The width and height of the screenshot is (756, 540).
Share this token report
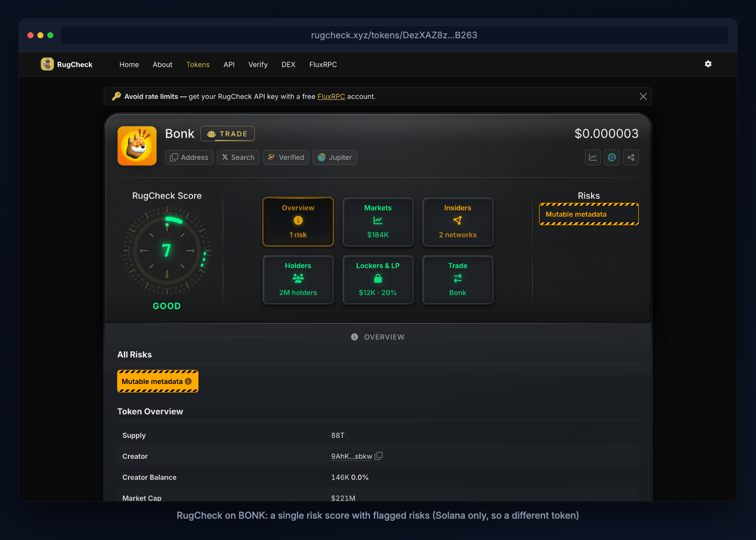tap(631, 157)
